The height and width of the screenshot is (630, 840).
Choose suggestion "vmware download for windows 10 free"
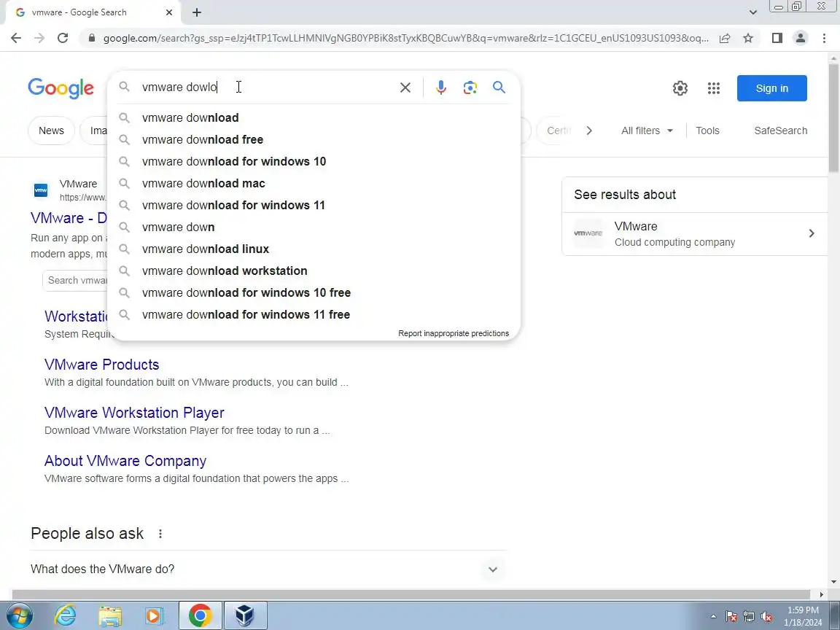314,293
